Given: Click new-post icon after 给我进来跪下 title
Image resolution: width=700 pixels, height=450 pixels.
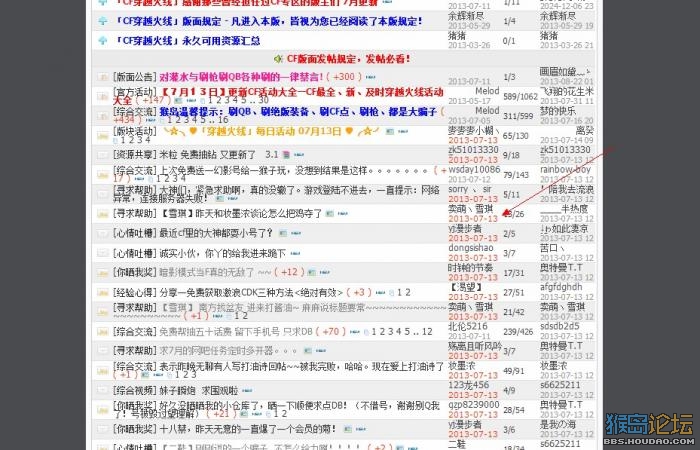Looking at the screenshot, I should point(295,253).
